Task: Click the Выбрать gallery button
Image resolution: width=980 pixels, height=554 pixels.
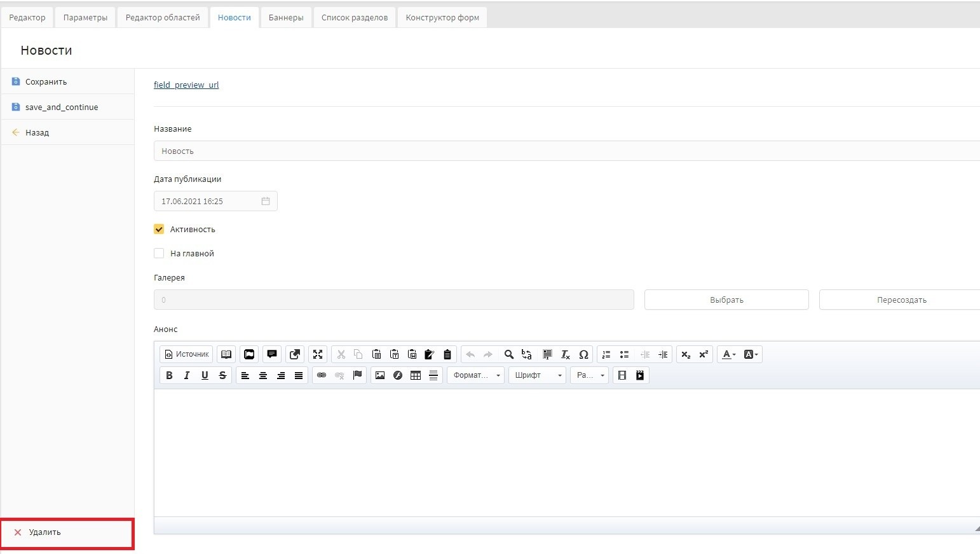Action: (726, 300)
